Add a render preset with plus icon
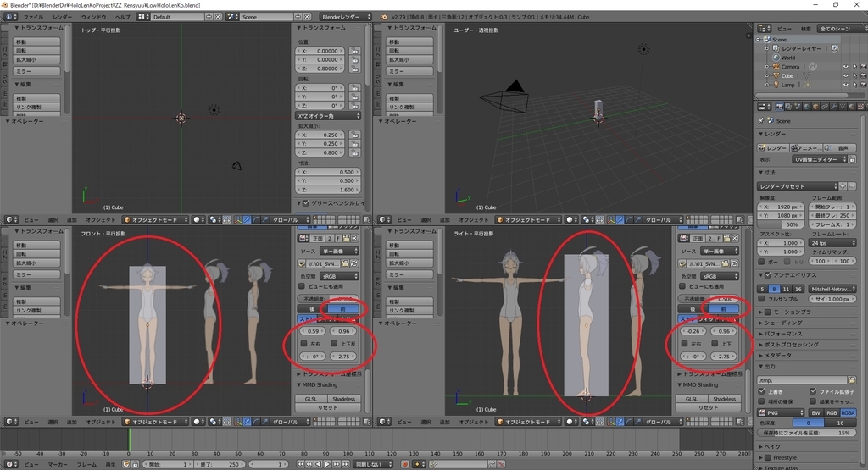868x470 pixels. click(x=843, y=186)
